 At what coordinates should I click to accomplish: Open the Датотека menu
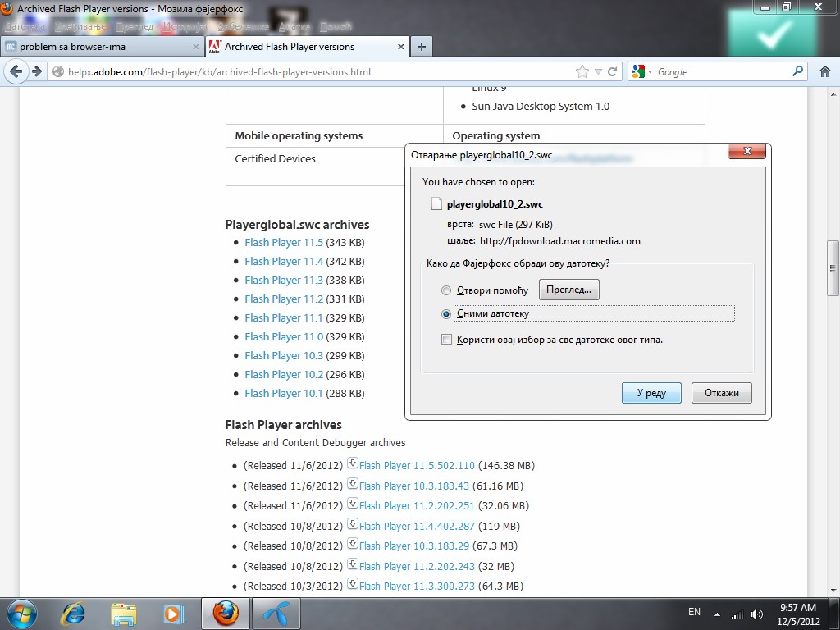point(24,26)
